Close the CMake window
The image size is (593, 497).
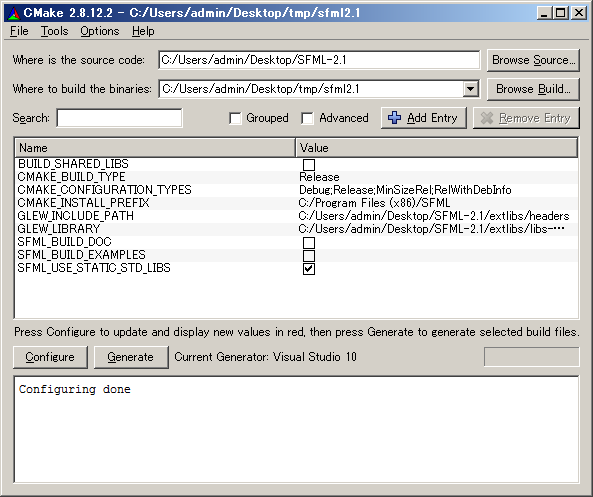coord(579,13)
